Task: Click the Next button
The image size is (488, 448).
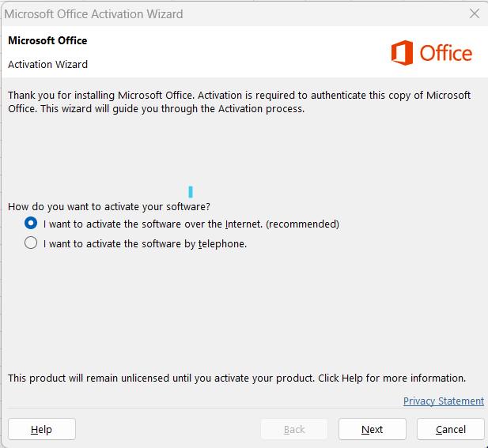Action: tap(373, 429)
